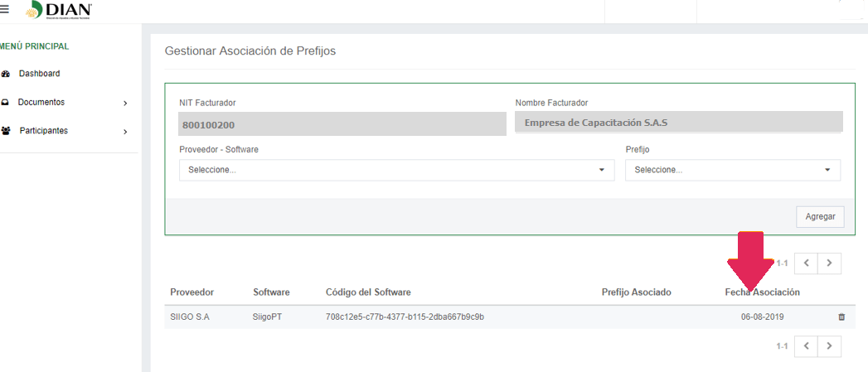Open the hamburger menu icon
The height and width of the screenshot is (372, 868).
(4, 9)
